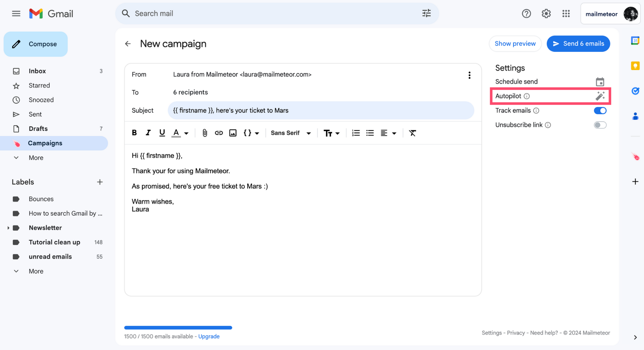Expand the Newsletter label tree

[8, 228]
